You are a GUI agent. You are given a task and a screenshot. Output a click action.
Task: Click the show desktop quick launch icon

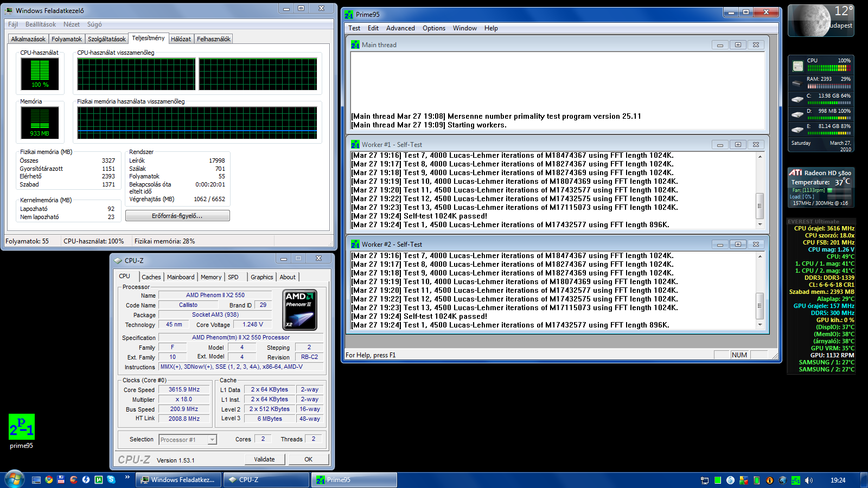tap(36, 480)
